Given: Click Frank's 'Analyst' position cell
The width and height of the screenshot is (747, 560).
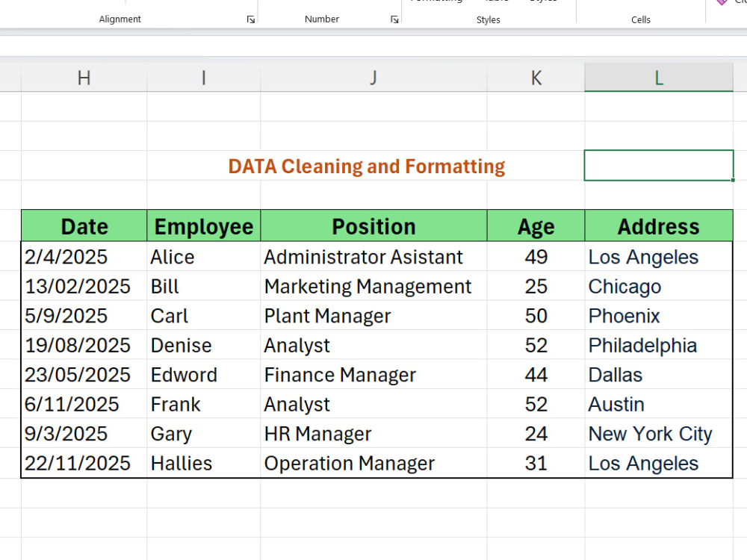Looking at the screenshot, I should (x=374, y=404).
